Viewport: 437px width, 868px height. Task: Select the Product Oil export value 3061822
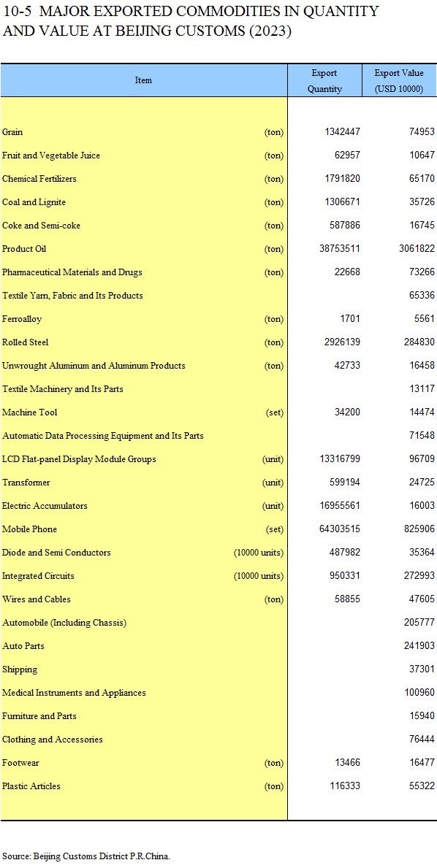[x=414, y=248]
